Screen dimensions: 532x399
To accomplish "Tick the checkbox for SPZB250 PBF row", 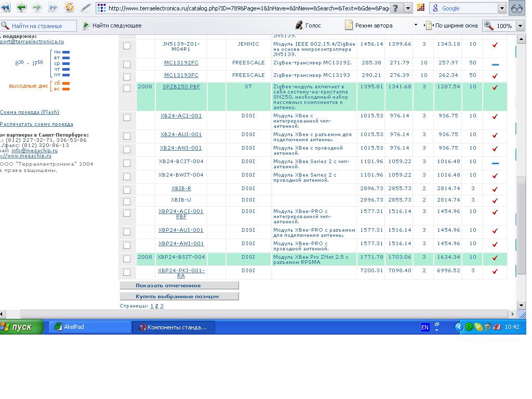I will [127, 89].
